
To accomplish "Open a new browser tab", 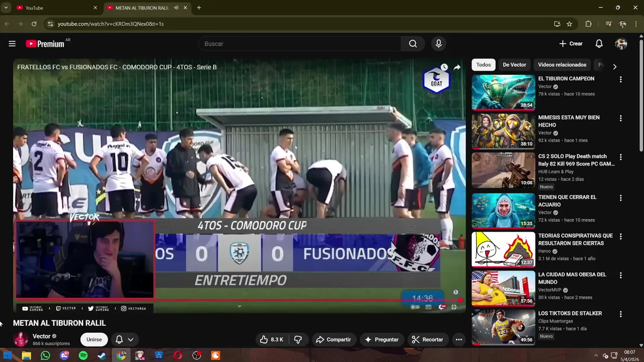I will pos(199,8).
